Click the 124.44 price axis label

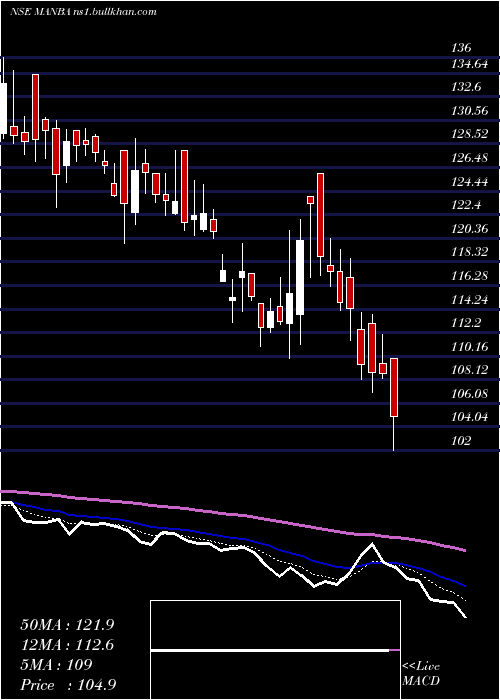tap(470, 181)
